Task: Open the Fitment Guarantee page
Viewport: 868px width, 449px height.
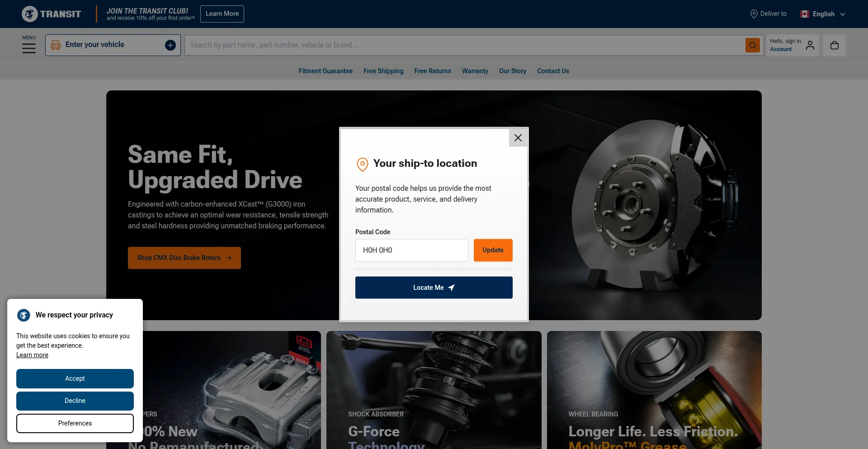Action: 325,71
